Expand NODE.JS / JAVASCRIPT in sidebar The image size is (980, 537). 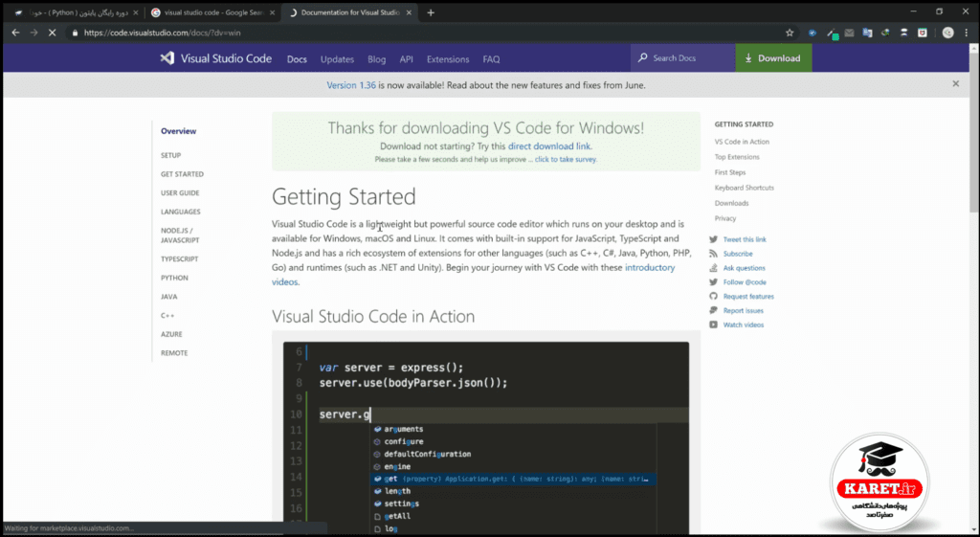click(x=180, y=235)
